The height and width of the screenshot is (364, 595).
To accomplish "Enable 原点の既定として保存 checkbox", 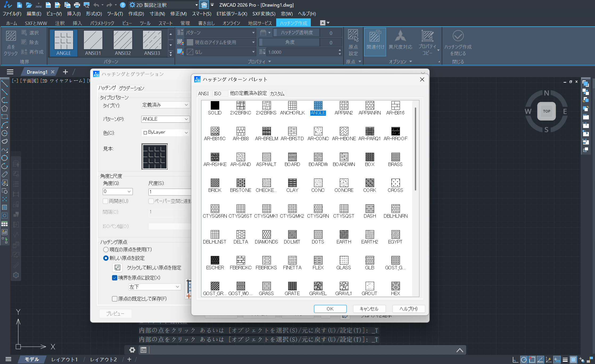I will [x=115, y=299].
